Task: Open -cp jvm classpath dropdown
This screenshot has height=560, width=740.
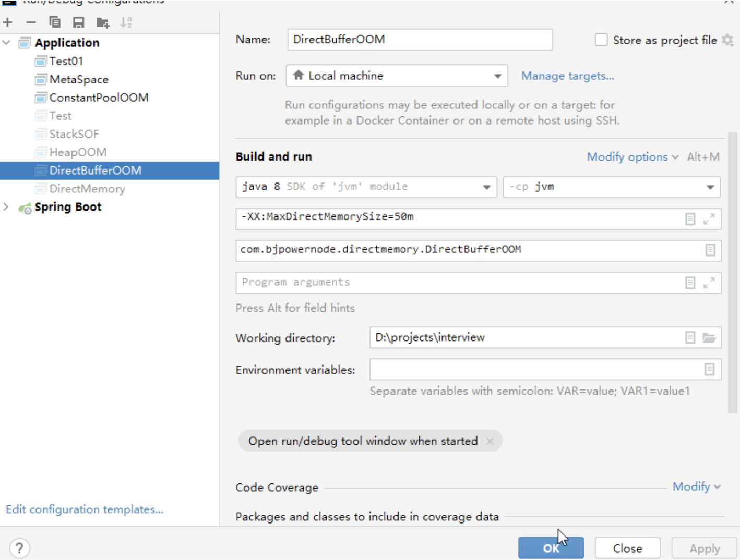Action: pos(612,187)
